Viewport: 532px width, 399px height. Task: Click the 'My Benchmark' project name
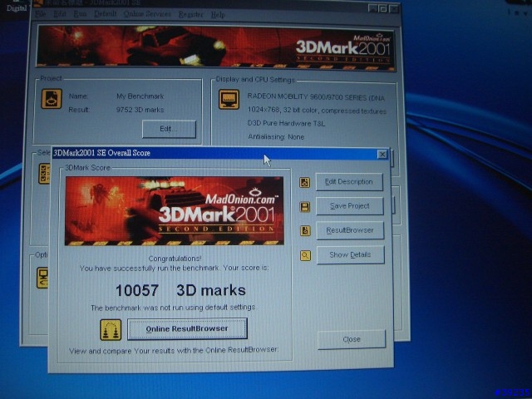(x=140, y=96)
